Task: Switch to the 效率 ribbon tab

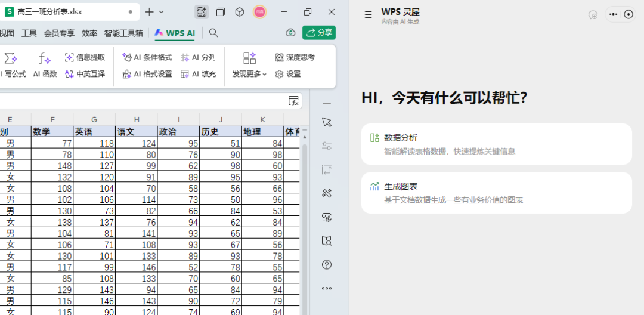Action: 89,33
